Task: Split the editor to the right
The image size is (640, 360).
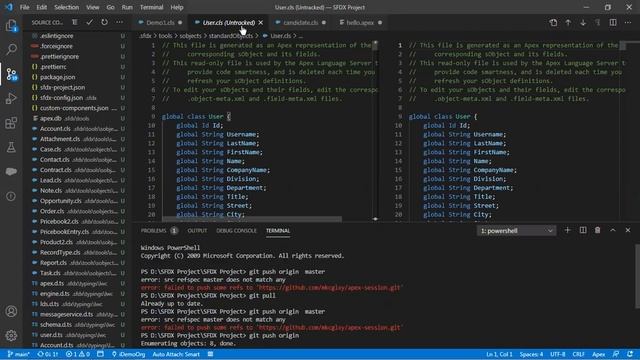Action: (613, 22)
